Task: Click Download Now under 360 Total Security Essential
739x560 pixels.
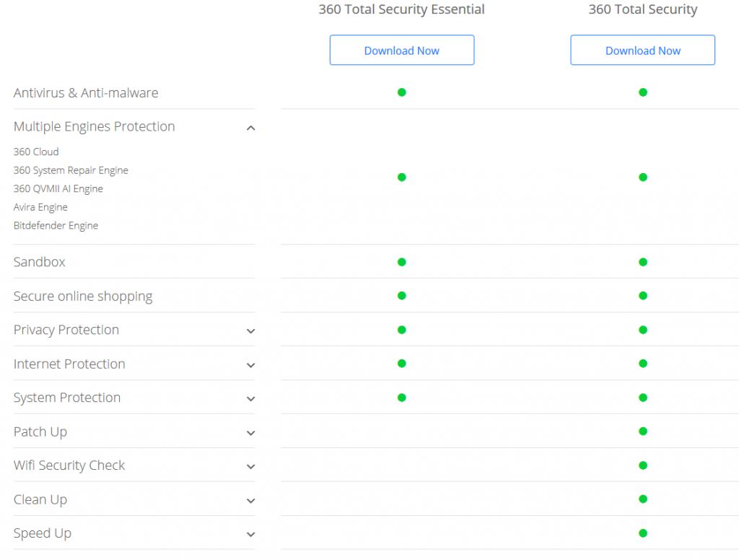Action: (401, 51)
